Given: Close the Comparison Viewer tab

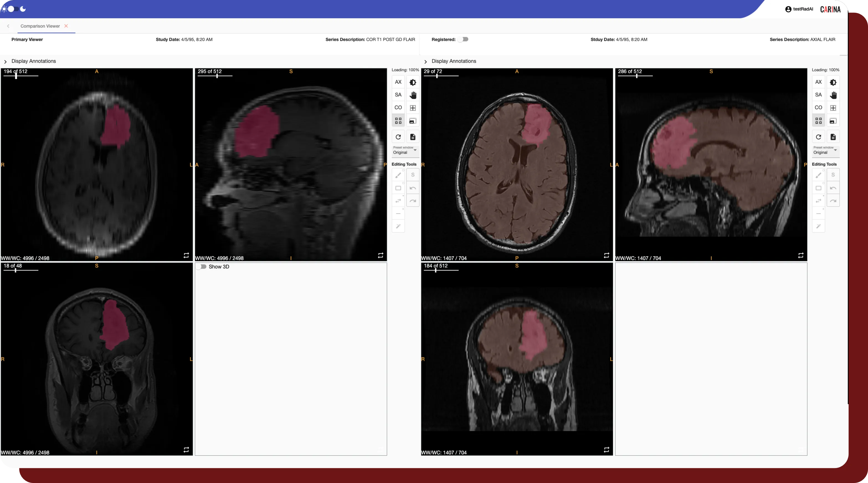Looking at the screenshot, I should 66,26.
